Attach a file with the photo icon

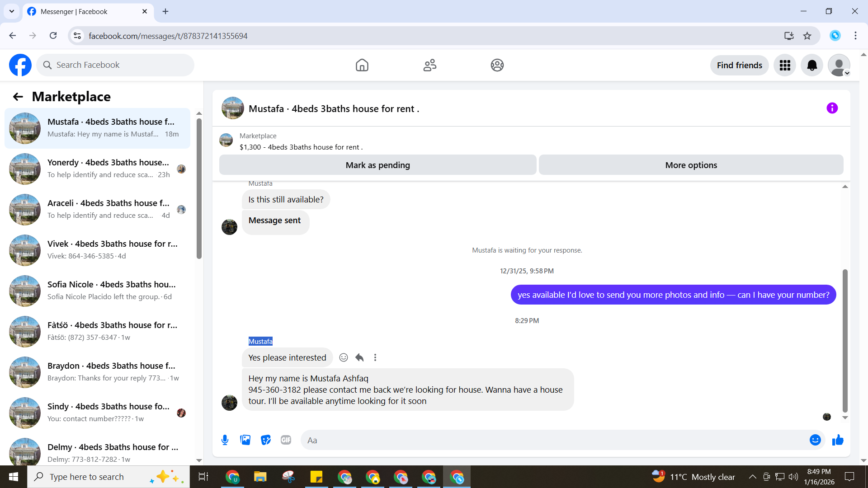pos(245,440)
